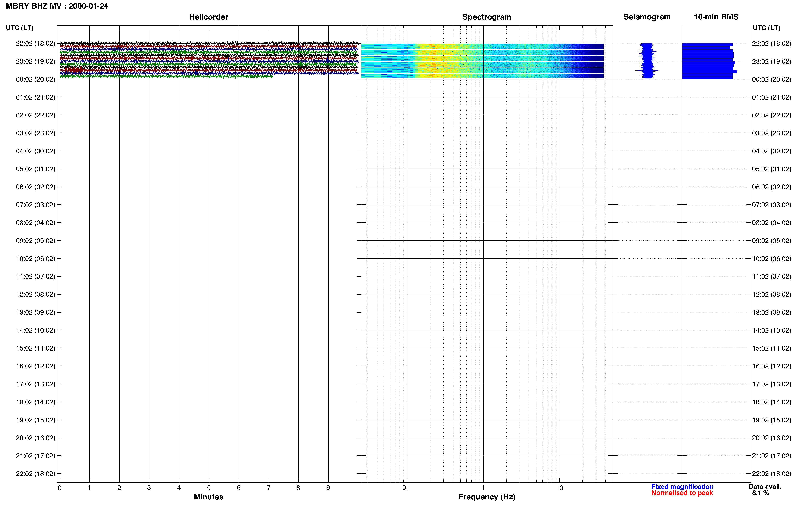
Task: Click the 10 tick on the Frequency axis
Action: point(559,487)
